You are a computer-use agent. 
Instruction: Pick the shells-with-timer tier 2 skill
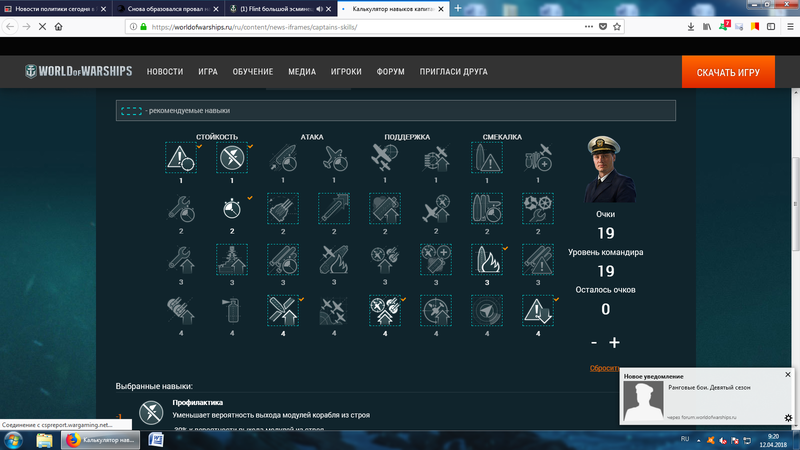pos(487,209)
